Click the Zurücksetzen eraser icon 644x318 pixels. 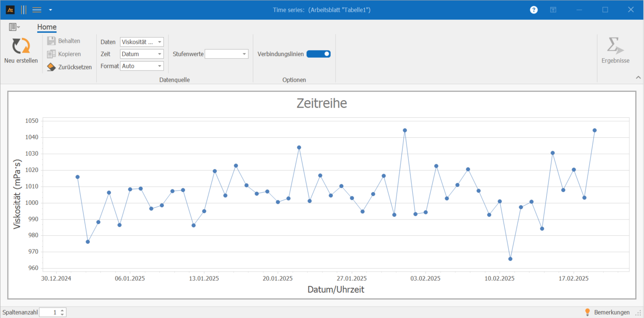point(51,67)
